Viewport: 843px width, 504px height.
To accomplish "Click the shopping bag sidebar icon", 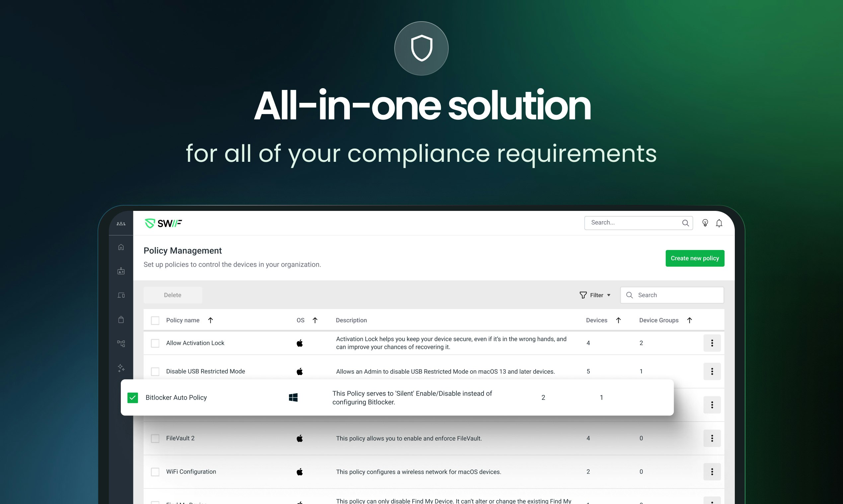I will pos(121,319).
